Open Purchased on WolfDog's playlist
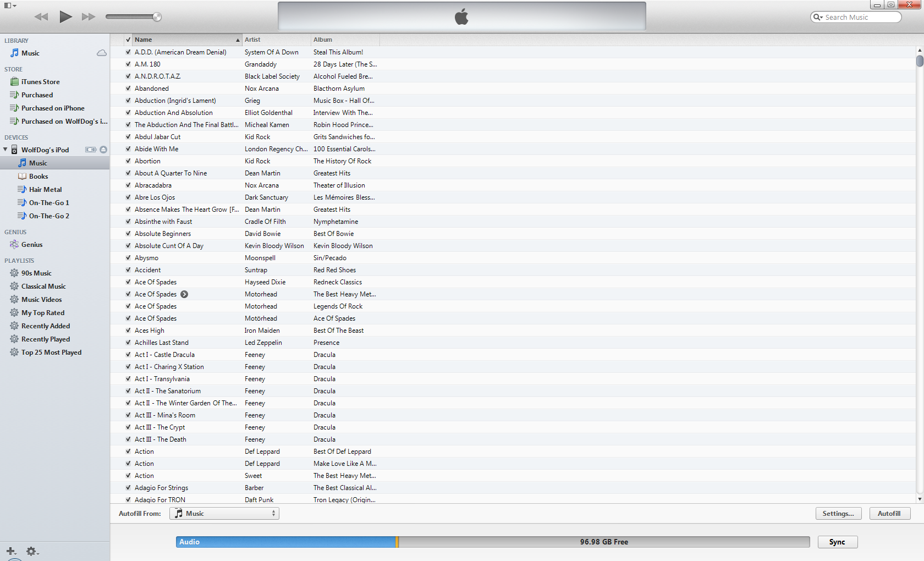The image size is (924, 561). point(59,122)
